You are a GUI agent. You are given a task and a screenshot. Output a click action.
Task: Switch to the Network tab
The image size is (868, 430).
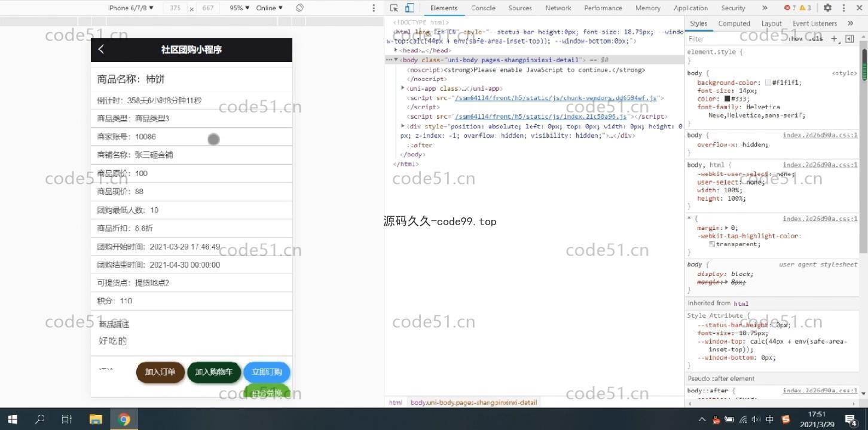click(x=558, y=8)
